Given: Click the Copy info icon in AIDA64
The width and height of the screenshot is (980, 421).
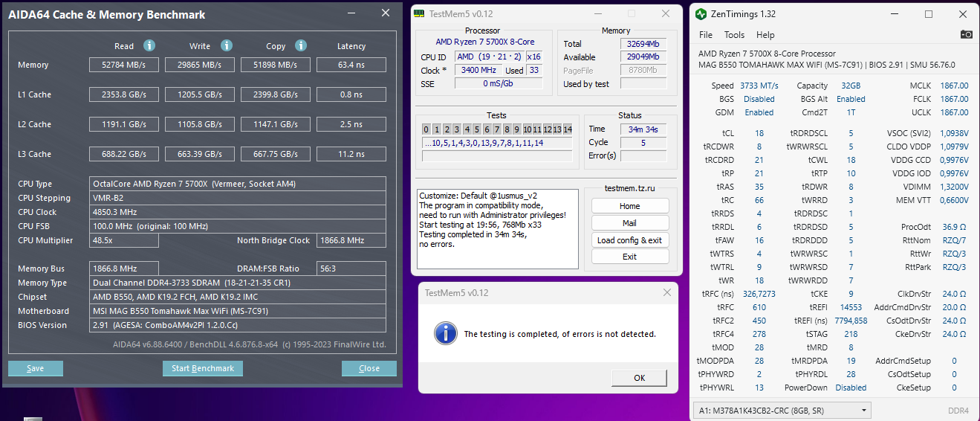Looking at the screenshot, I should pyautogui.click(x=302, y=45).
